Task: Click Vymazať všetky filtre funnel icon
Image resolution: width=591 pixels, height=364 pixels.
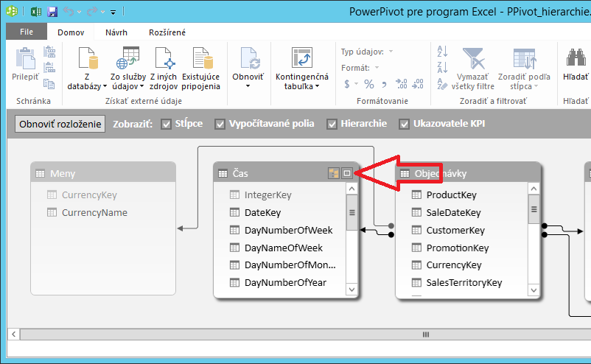Action: pyautogui.click(x=473, y=58)
